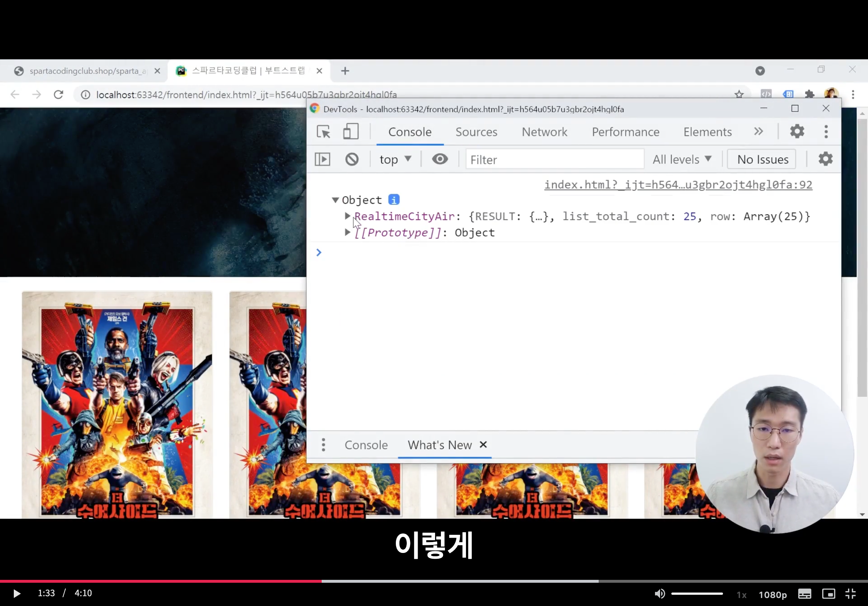The width and height of the screenshot is (868, 606).
Task: Change playback speed 1x
Action: [742, 595]
